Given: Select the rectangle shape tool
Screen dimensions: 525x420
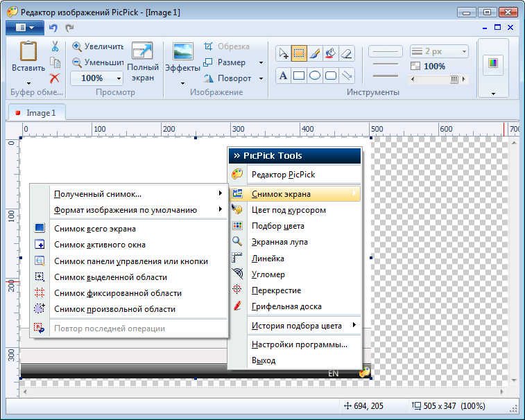Looking at the screenshot, I should pyautogui.click(x=299, y=76).
